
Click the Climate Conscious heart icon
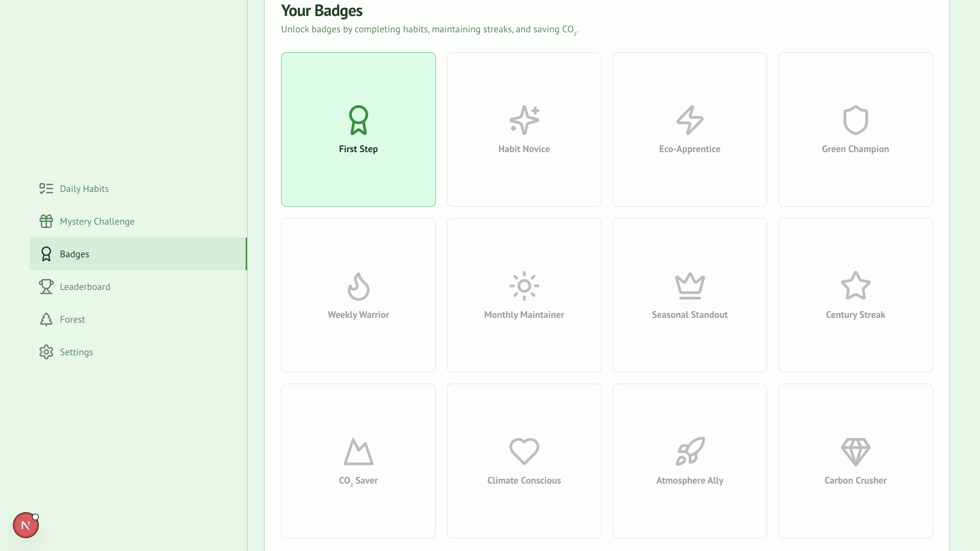point(524,451)
